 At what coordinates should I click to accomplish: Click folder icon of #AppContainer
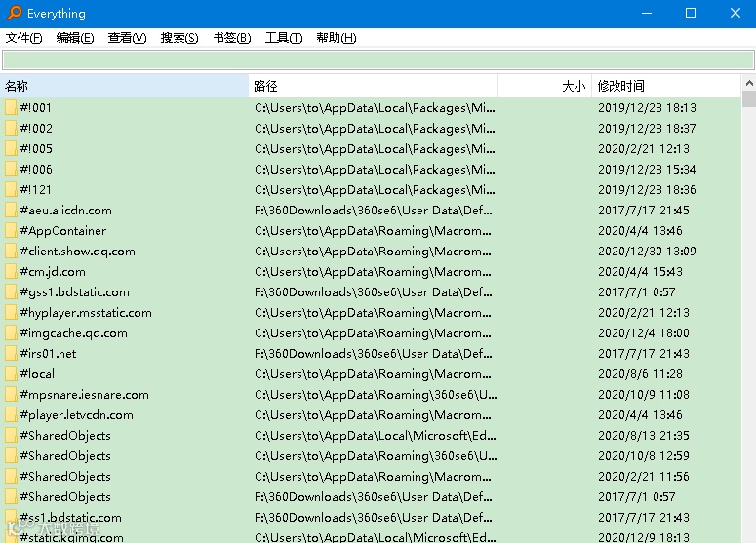tap(11, 230)
